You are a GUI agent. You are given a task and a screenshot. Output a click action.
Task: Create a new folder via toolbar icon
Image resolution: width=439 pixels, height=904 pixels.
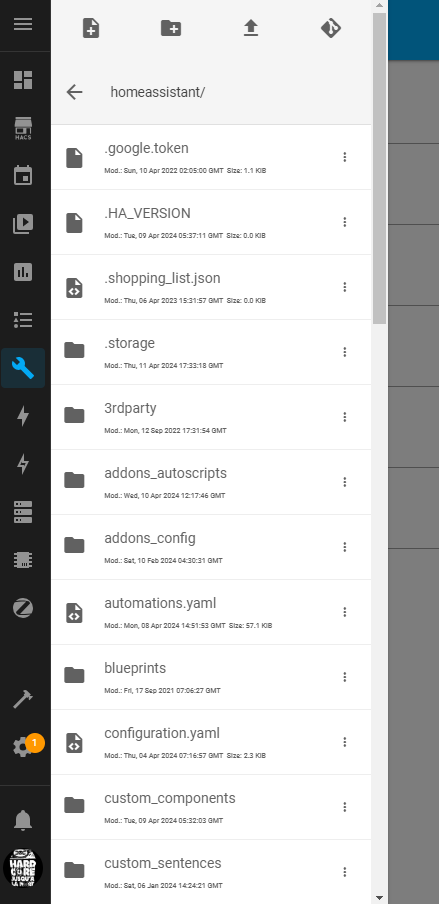pos(171,28)
